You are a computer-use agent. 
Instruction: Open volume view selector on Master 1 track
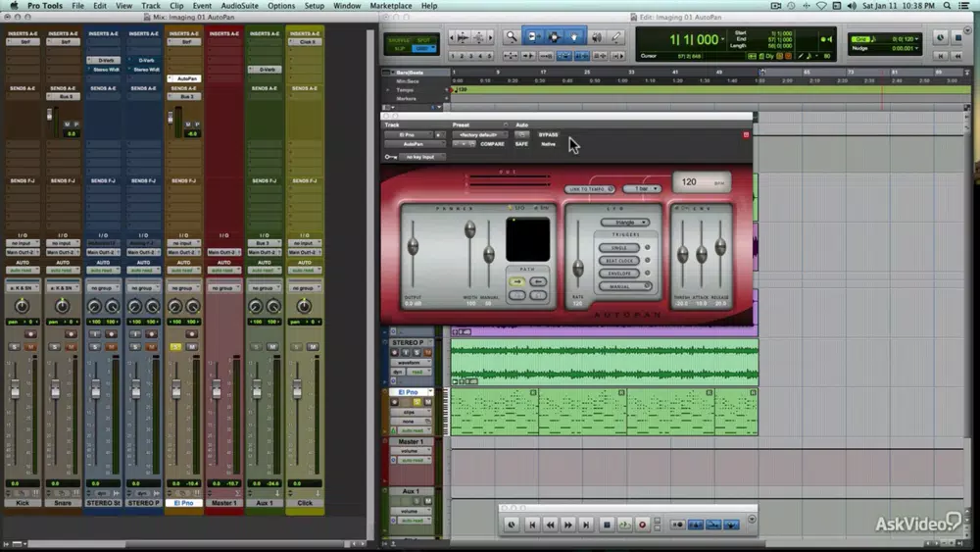coord(412,451)
